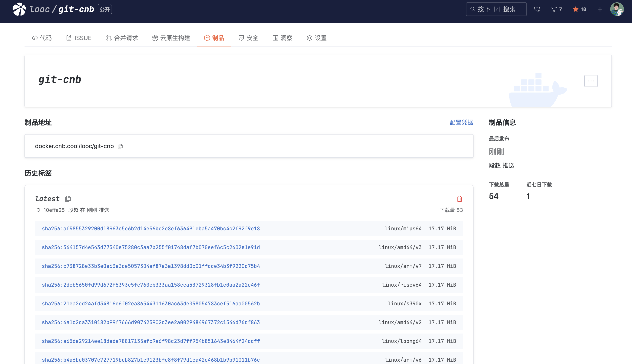Delete the latest tag with the trash icon
This screenshot has height=364, width=632.
tap(459, 198)
